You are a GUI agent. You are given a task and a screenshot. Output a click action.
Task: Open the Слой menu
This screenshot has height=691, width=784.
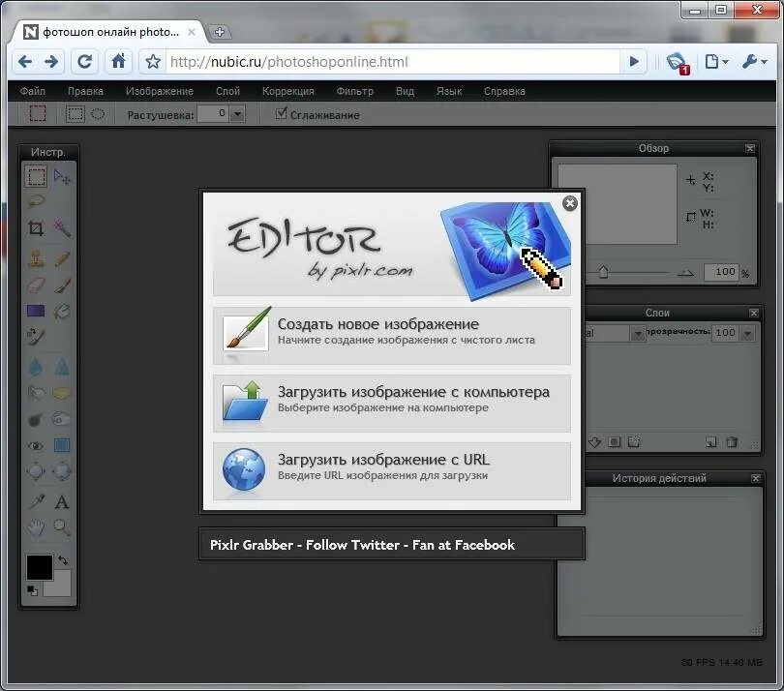pyautogui.click(x=228, y=91)
